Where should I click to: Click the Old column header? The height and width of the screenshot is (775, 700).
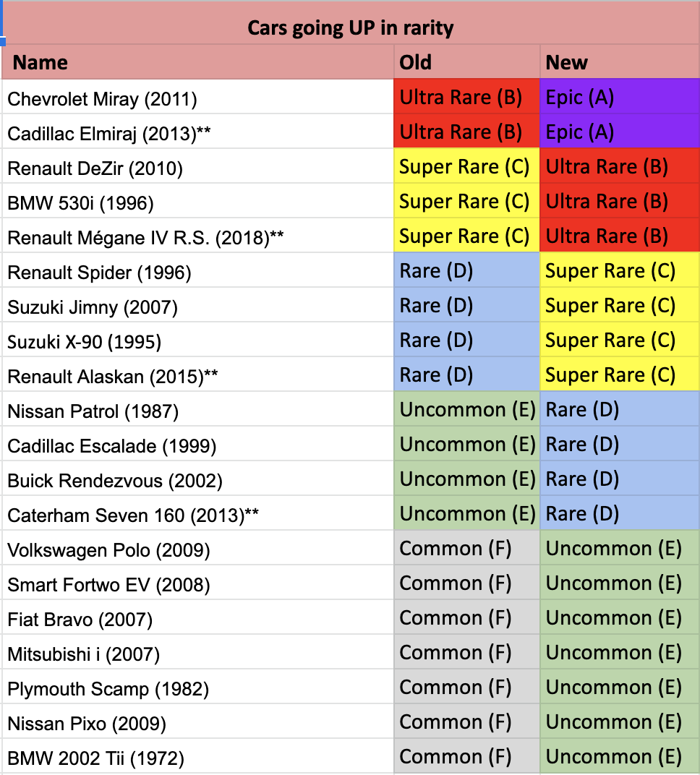point(466,61)
